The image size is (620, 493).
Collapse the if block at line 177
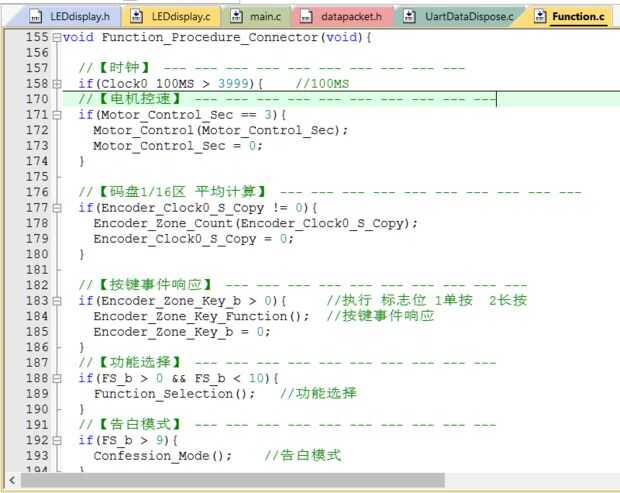click(x=57, y=208)
